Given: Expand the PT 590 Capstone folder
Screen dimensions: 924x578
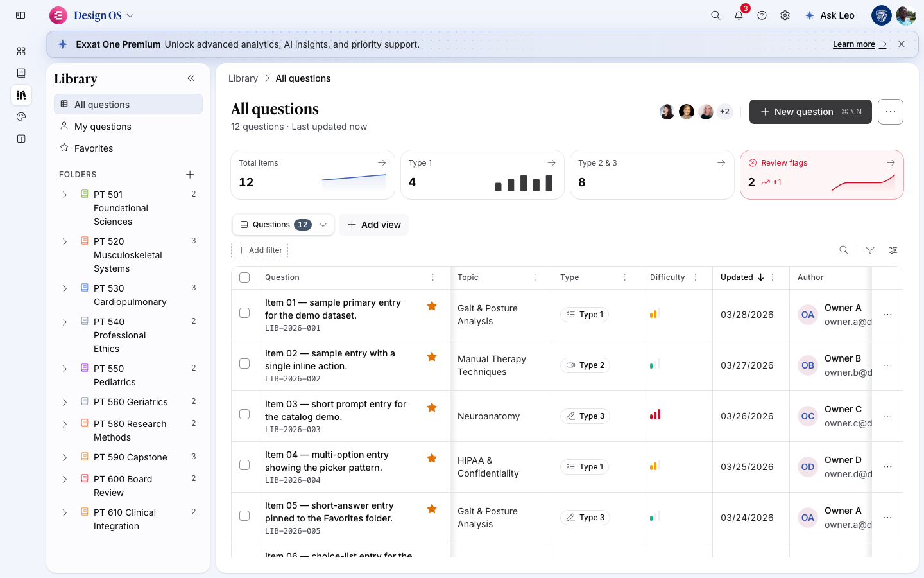Looking at the screenshot, I should [65, 457].
